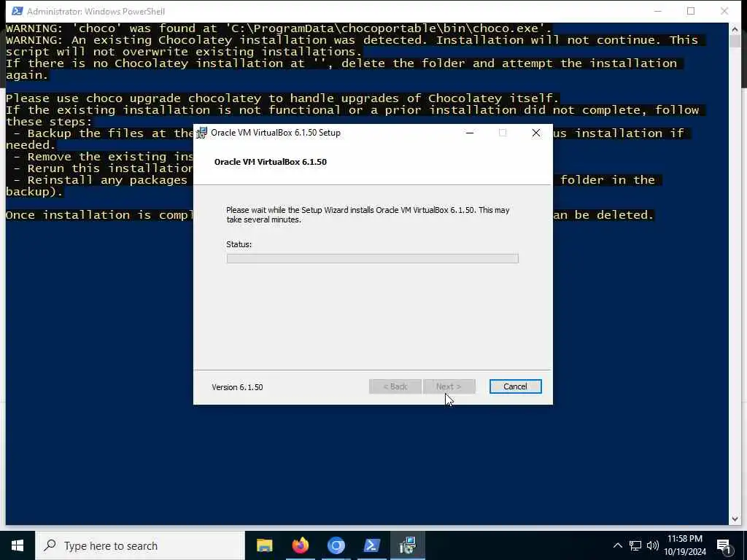Minimize the VirtualBox Setup dialog

[x=470, y=133]
